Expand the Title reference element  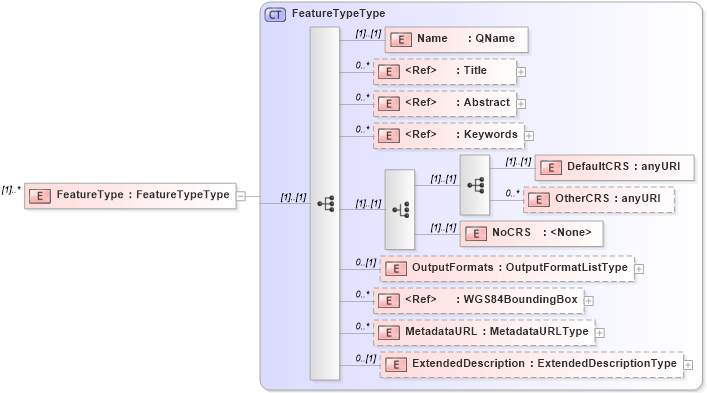pos(521,72)
